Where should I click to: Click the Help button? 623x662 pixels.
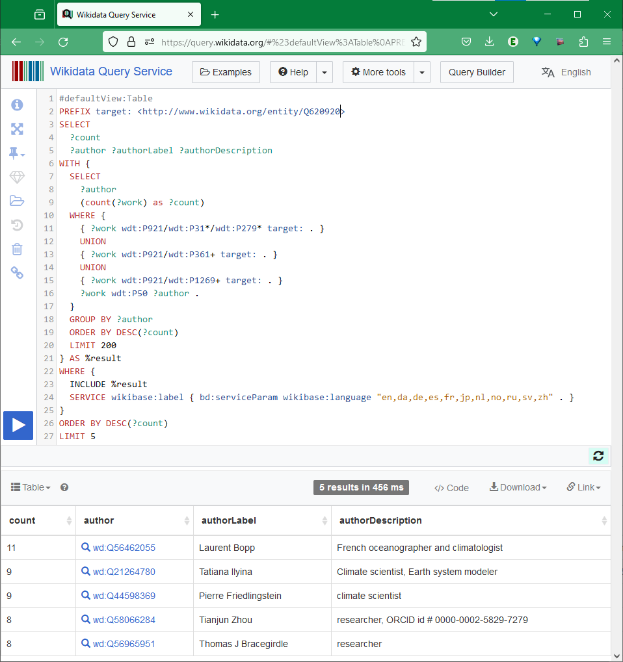click(293, 72)
